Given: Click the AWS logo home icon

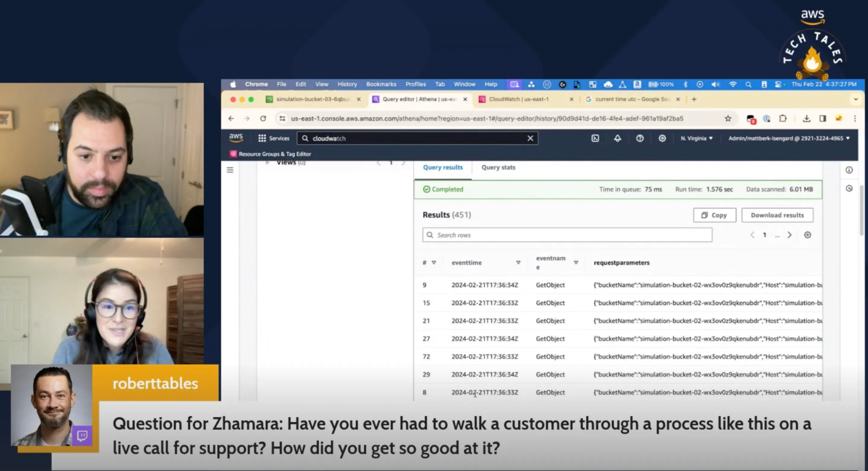Looking at the screenshot, I should click(x=235, y=138).
